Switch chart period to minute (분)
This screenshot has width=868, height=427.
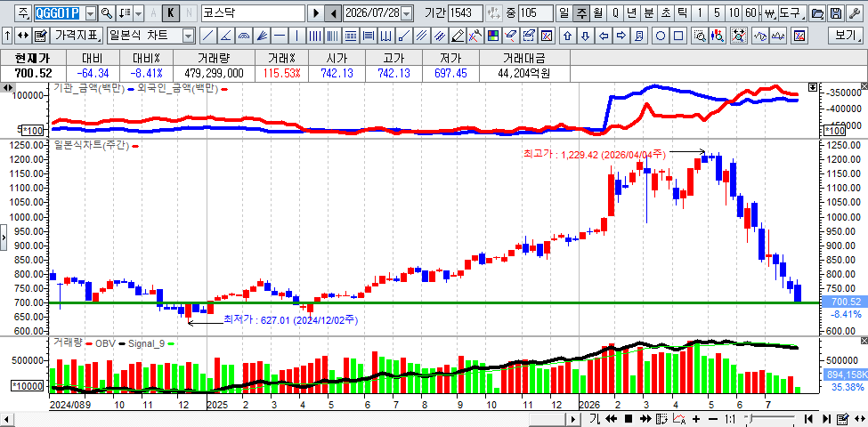tap(649, 12)
